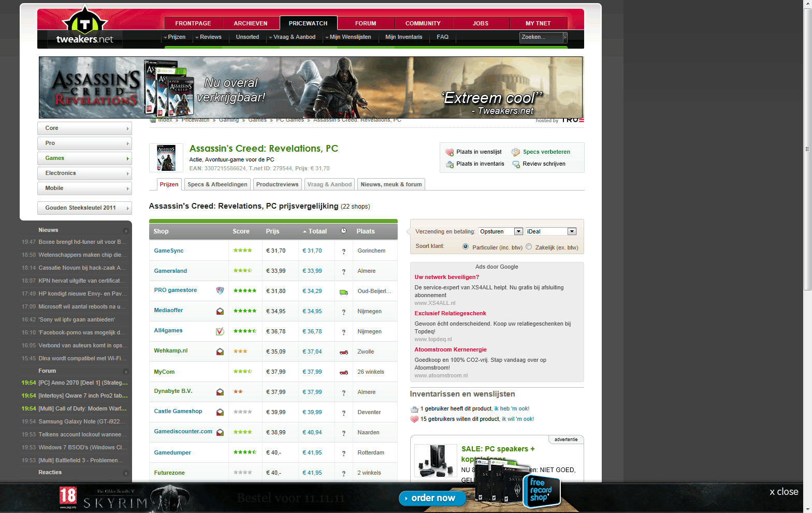The height and width of the screenshot is (513, 812).
Task: Click the green delivery truck icon for PRO gamestore
Action: [344, 292]
